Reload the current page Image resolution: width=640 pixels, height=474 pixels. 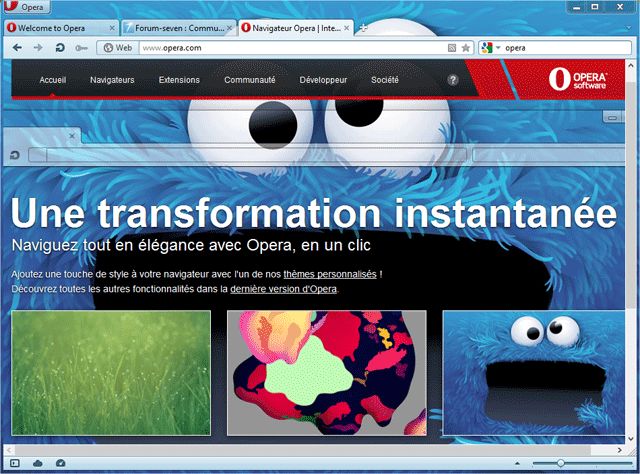(x=59, y=47)
